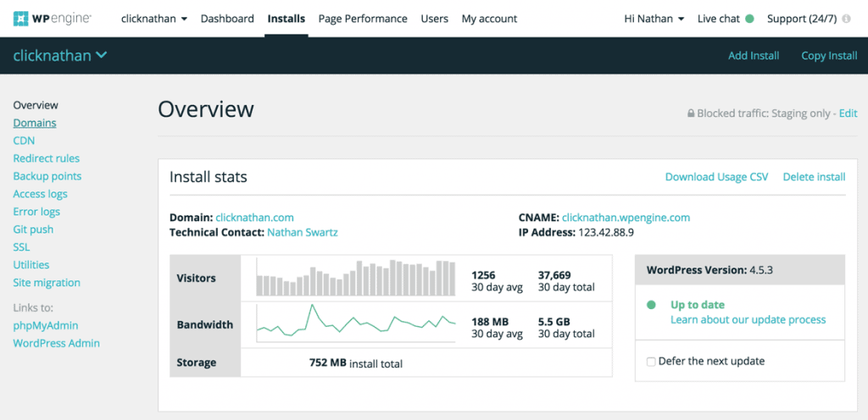Click Learn about our update process
This screenshot has width=868, height=420.
pyautogui.click(x=748, y=320)
